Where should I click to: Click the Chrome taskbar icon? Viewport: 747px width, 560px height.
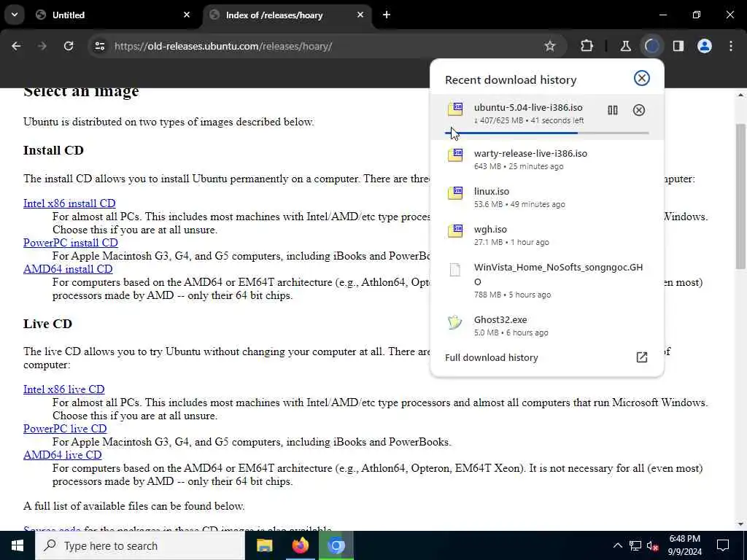coord(336,545)
